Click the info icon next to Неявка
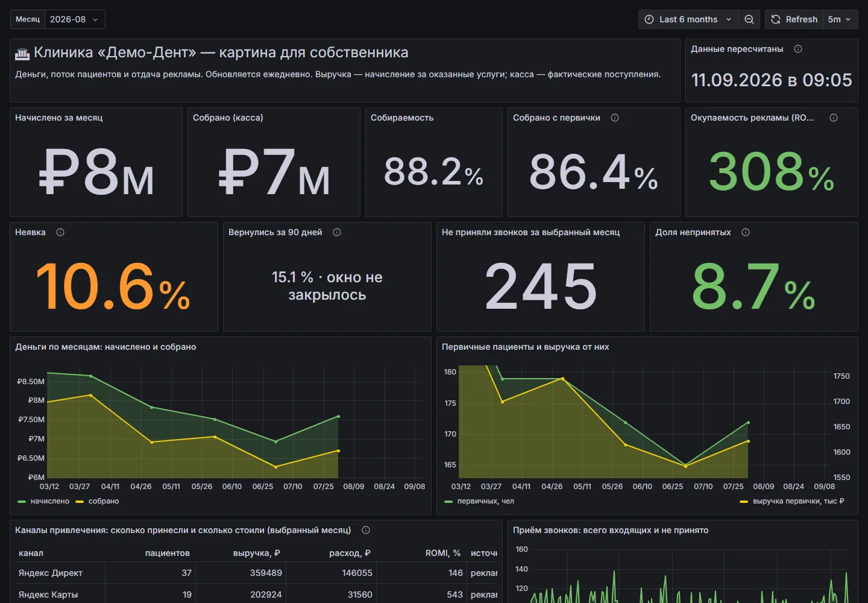868x603 pixels. [x=60, y=232]
